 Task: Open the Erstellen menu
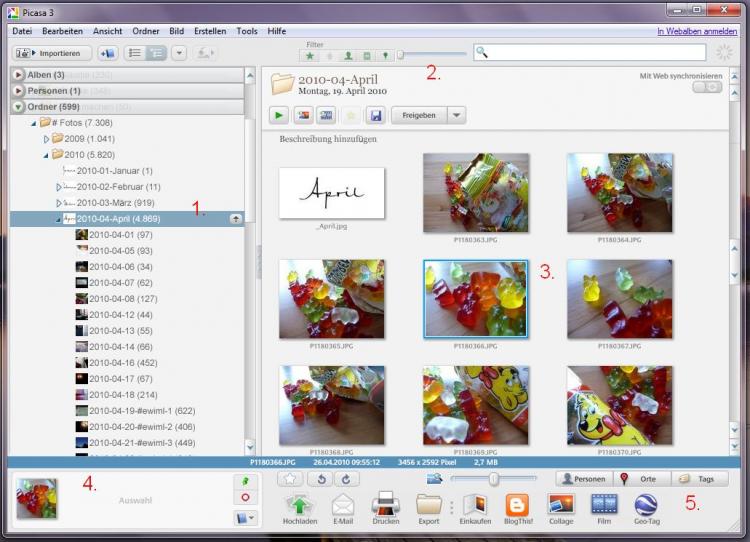[209, 31]
